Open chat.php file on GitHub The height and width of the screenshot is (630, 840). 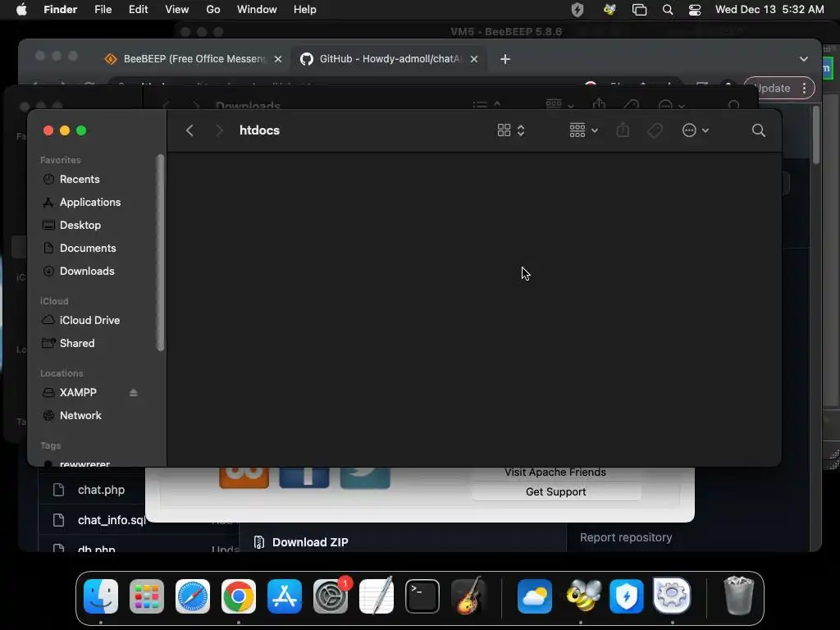101,490
